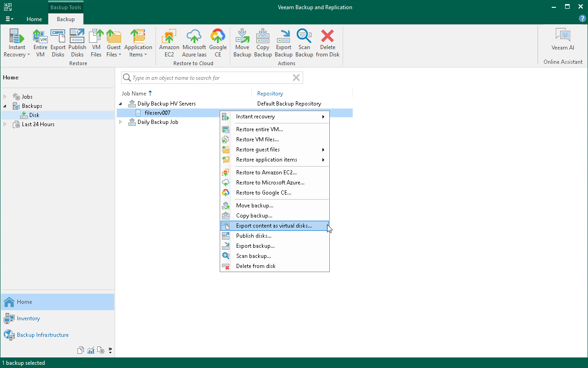Expand the Daily Backup Job row
The image size is (588, 368).
point(121,122)
